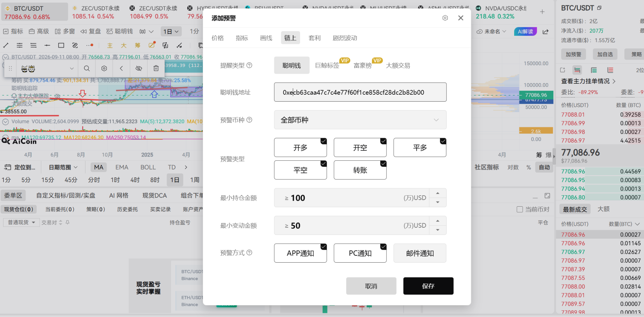Click the pop-out icon beside BTC/USDT title
644x317 pixels.
point(599,8)
